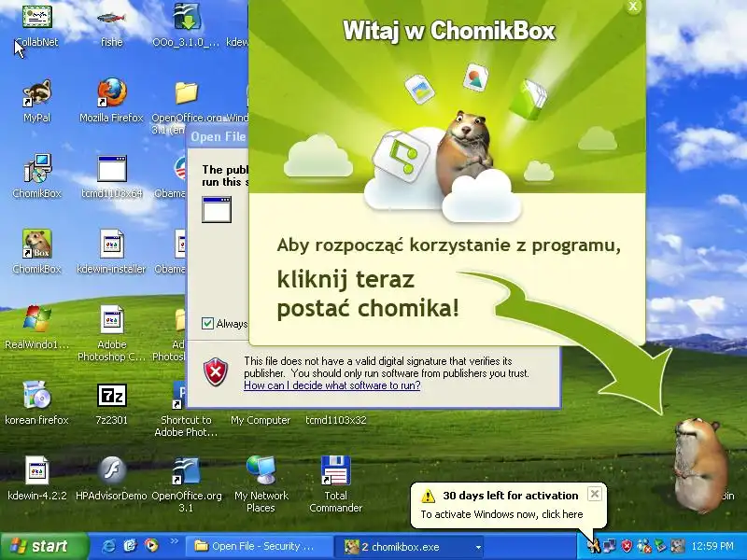Screen dimensions: 747x560
Task: Open the ChomikBox hamster shortcut icon
Action: coord(36,244)
